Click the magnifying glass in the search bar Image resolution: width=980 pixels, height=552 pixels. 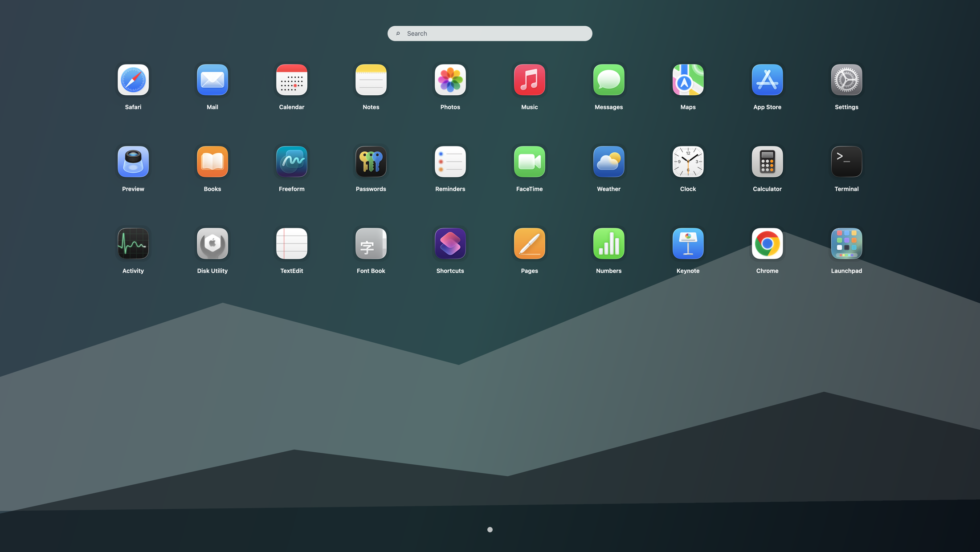pyautogui.click(x=398, y=33)
